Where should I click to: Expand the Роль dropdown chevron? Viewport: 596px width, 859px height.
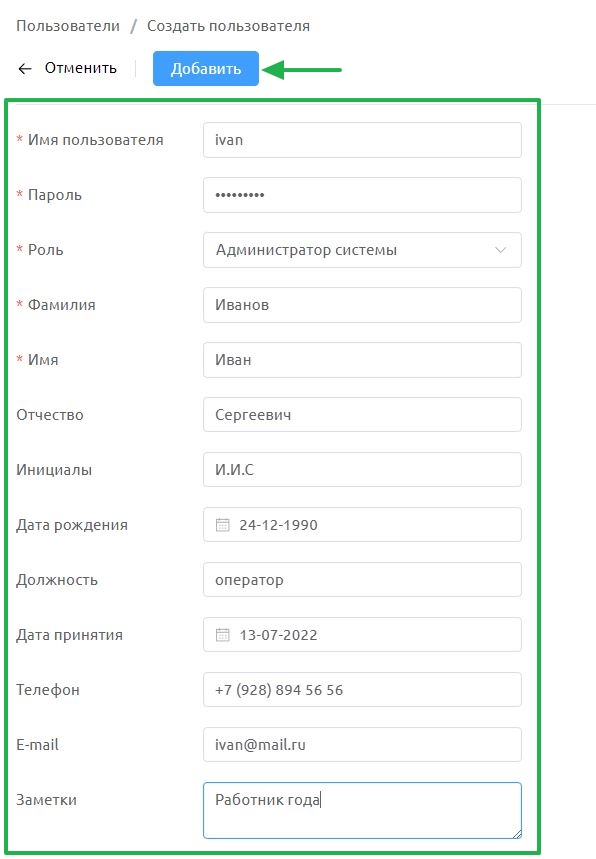tap(500, 250)
